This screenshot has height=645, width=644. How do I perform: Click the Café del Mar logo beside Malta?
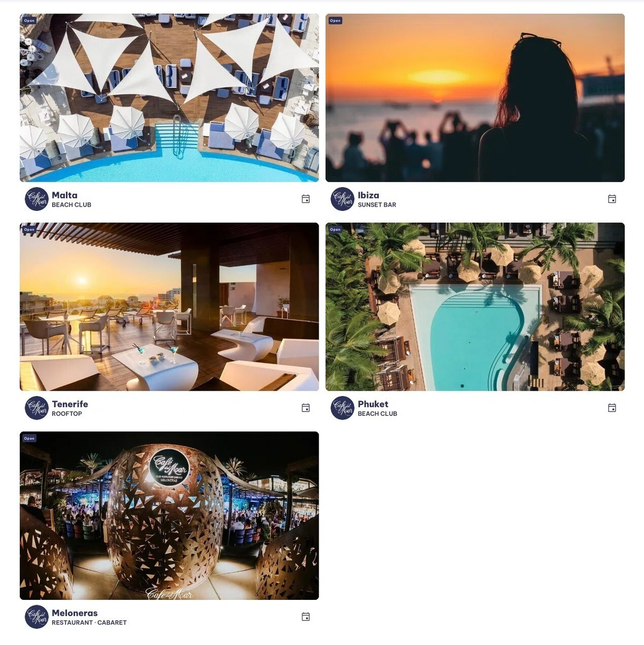(x=36, y=199)
